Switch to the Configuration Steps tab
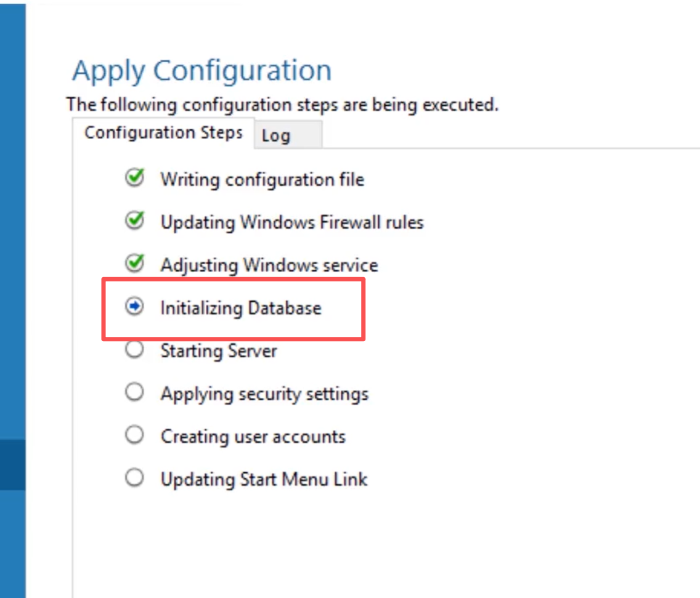 [x=163, y=132]
